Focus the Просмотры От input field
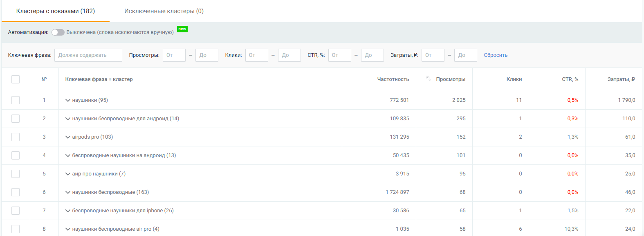 point(174,55)
